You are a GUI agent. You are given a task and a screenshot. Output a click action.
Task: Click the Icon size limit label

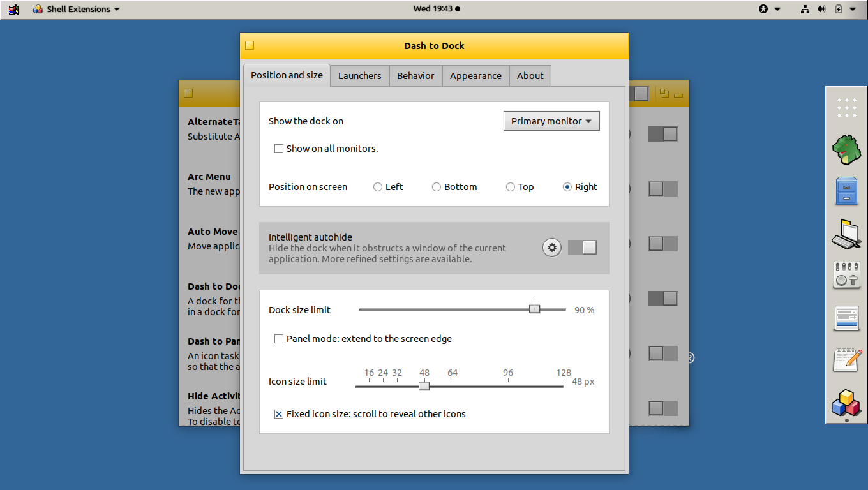[297, 382]
